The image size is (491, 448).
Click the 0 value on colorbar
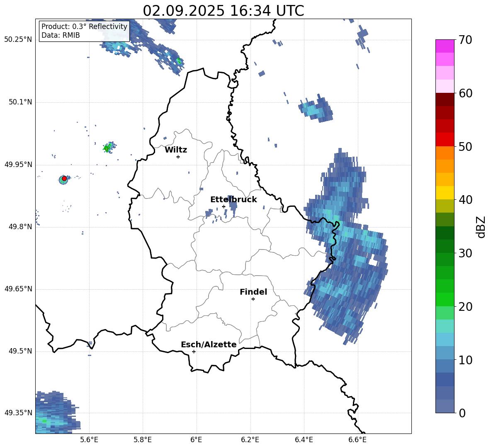pyautogui.click(x=462, y=413)
